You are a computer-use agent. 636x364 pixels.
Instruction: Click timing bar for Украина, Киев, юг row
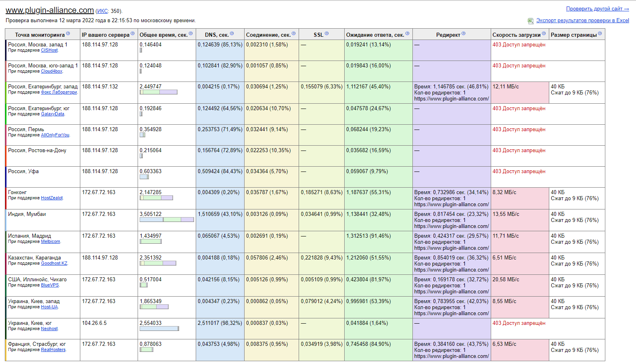point(159,328)
